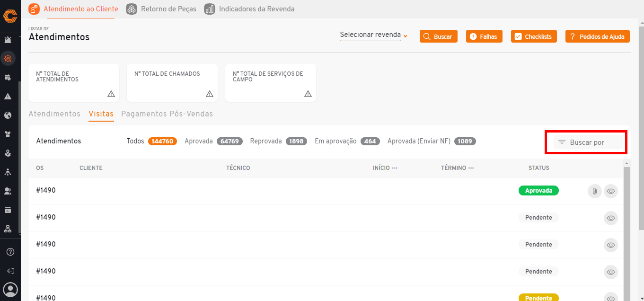644x301 pixels.
Task: Open the Falhas button
Action: click(x=484, y=36)
